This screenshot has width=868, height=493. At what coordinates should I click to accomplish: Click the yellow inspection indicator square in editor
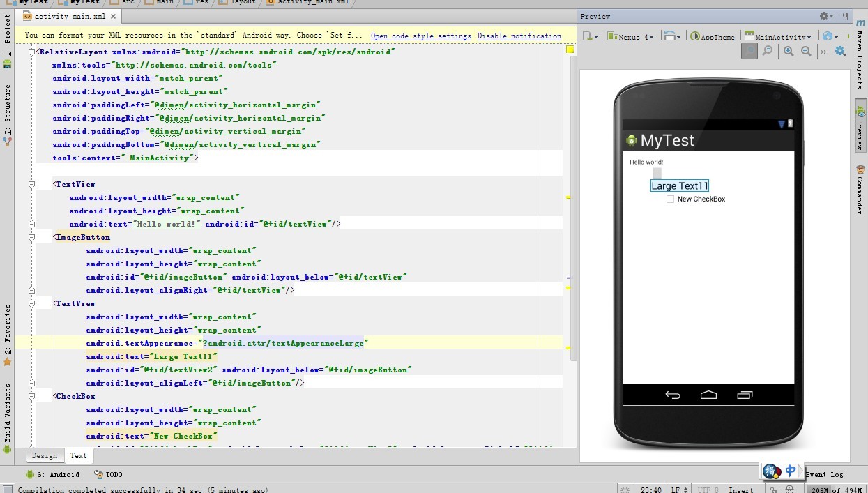[570, 50]
